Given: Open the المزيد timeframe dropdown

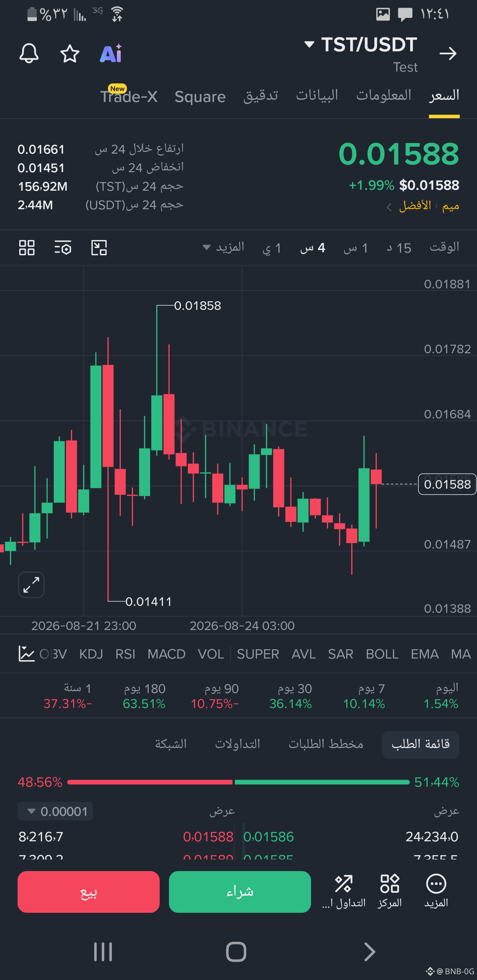Looking at the screenshot, I should (x=224, y=248).
